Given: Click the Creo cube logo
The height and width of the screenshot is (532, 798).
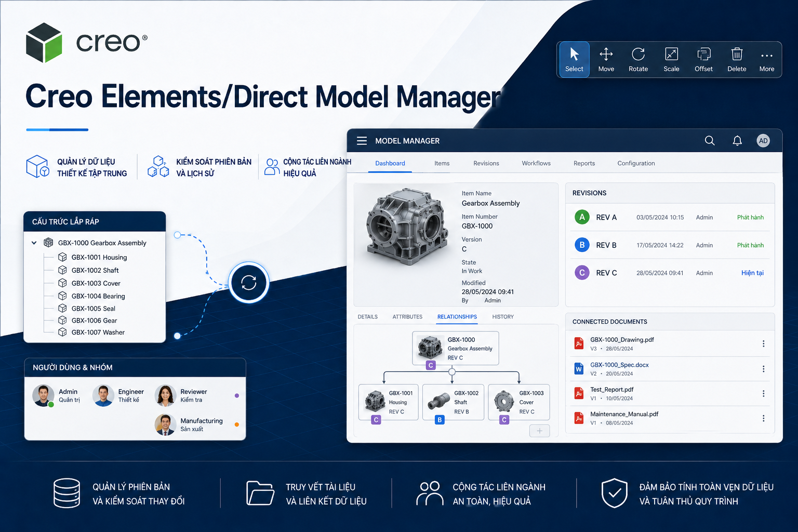Looking at the screenshot, I should (x=44, y=43).
